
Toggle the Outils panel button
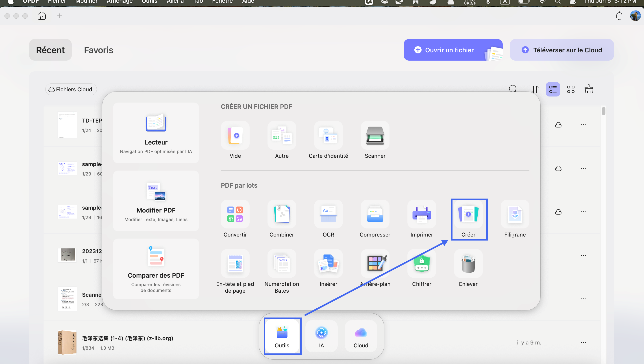[x=282, y=336]
